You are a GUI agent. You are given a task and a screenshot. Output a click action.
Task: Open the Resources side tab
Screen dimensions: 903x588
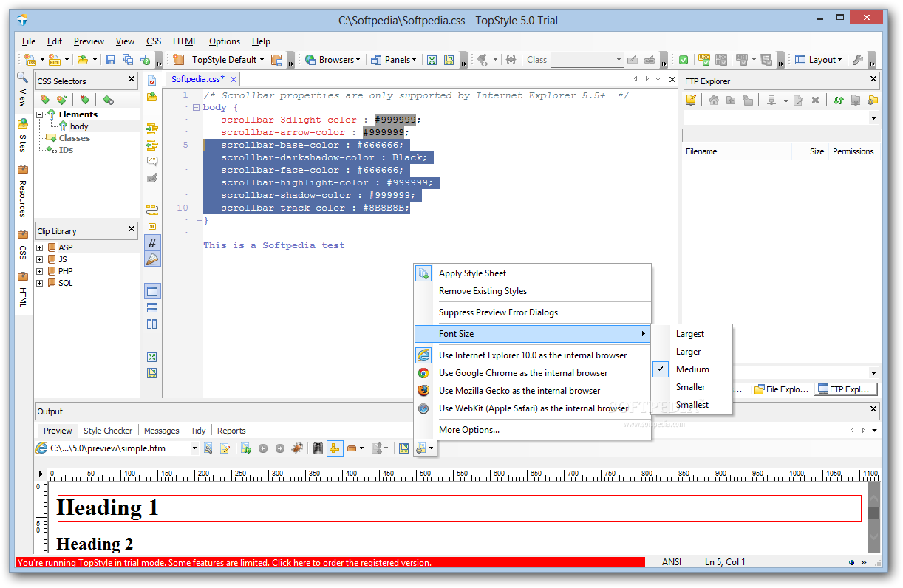[23, 194]
